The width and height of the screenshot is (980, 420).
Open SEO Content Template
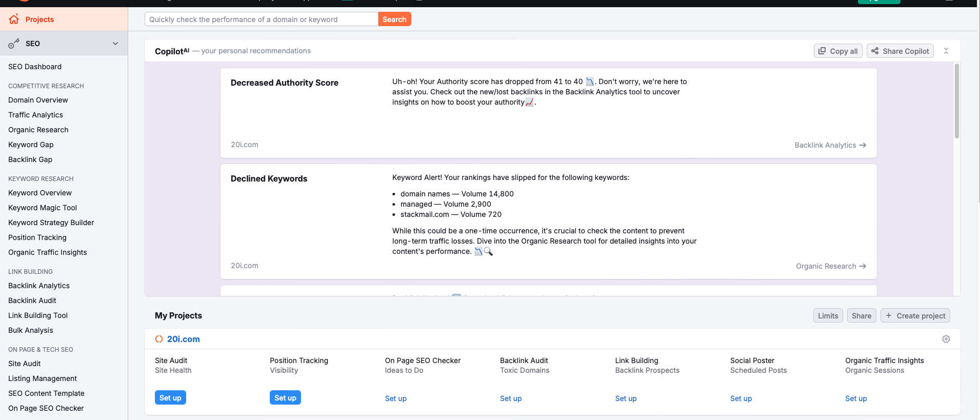(46, 393)
